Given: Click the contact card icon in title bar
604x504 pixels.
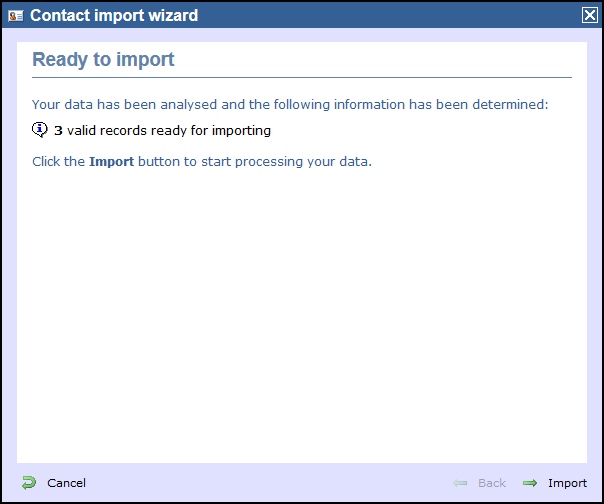Looking at the screenshot, I should [x=16, y=16].
